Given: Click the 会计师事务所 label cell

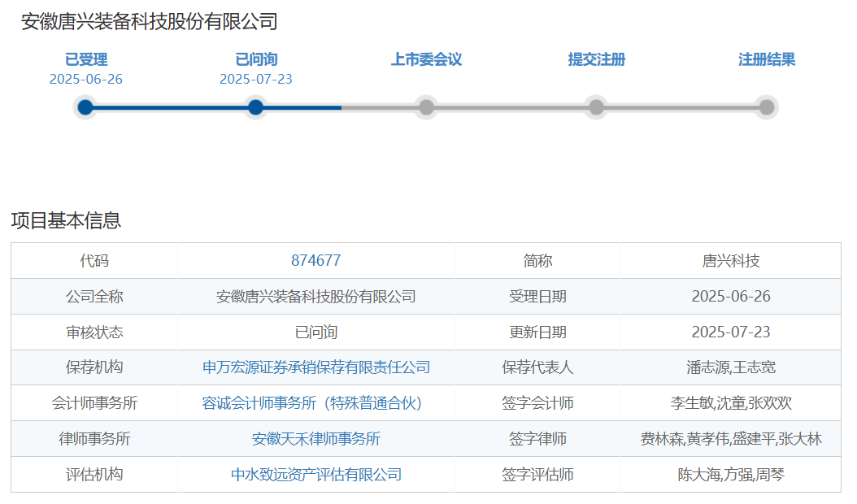Looking at the screenshot, I should click(94, 403).
